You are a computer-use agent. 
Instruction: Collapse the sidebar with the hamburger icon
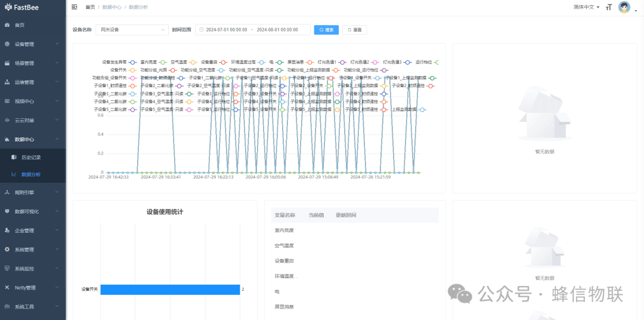pyautogui.click(x=75, y=7)
